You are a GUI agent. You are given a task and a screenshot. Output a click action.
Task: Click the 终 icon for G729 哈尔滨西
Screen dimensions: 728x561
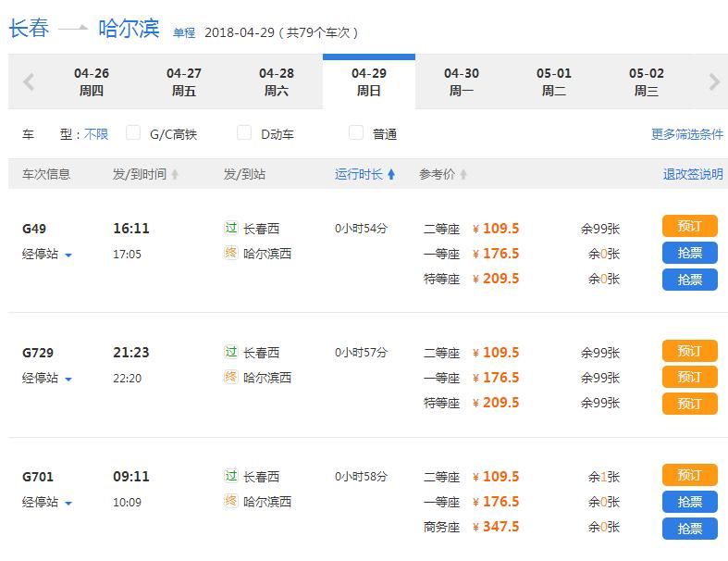pyautogui.click(x=231, y=377)
